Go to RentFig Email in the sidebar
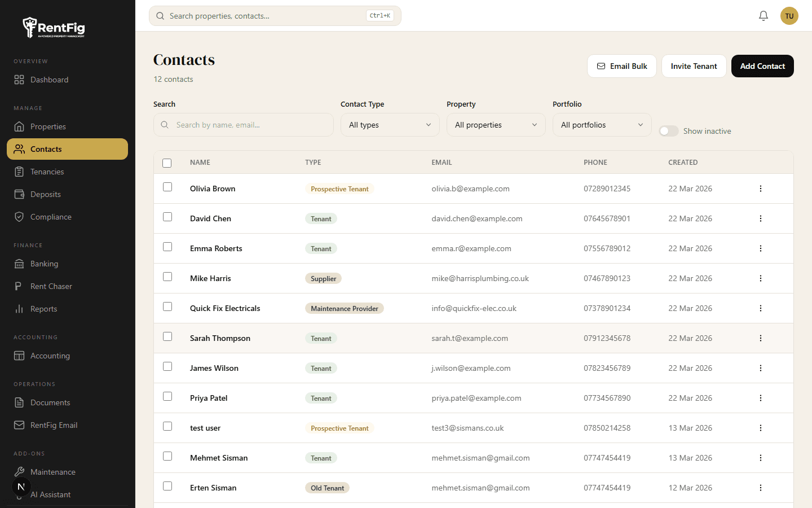 (x=54, y=425)
